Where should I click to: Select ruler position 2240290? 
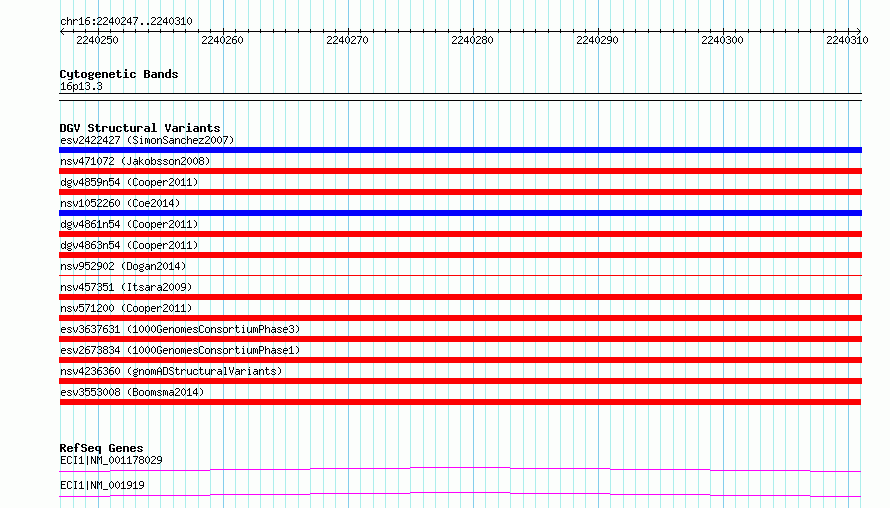[597, 40]
